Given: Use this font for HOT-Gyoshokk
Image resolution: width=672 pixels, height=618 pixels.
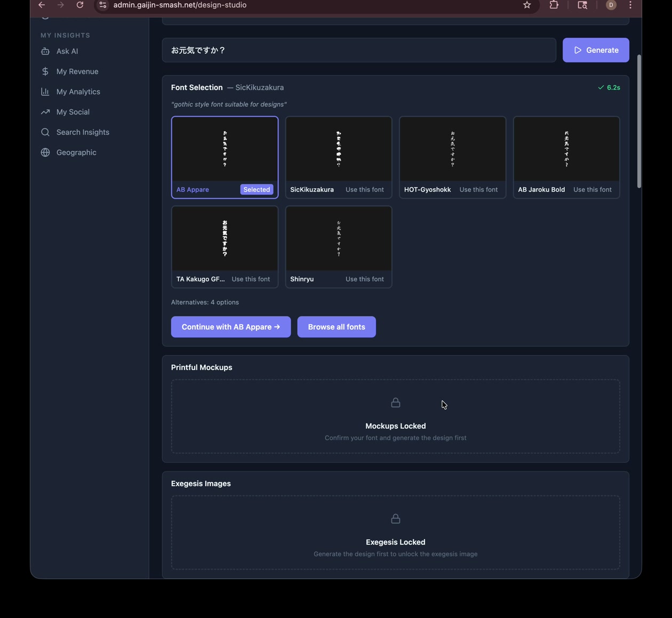Looking at the screenshot, I should tap(478, 190).
